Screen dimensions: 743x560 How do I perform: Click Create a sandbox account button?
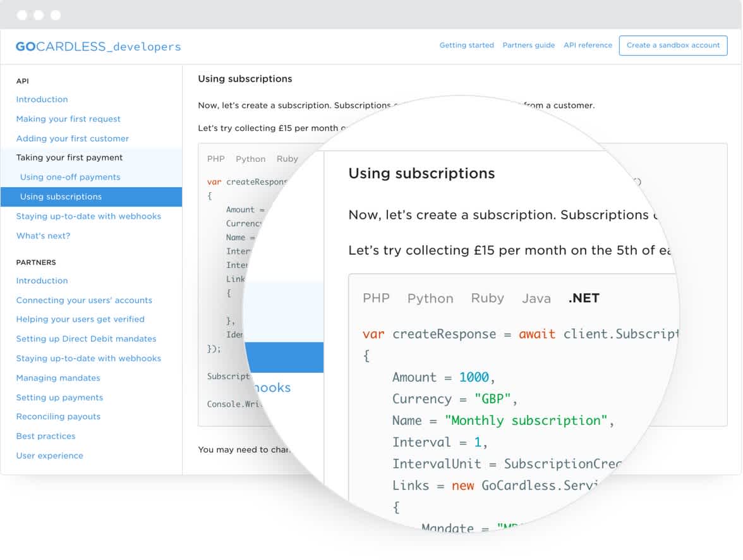coord(673,46)
